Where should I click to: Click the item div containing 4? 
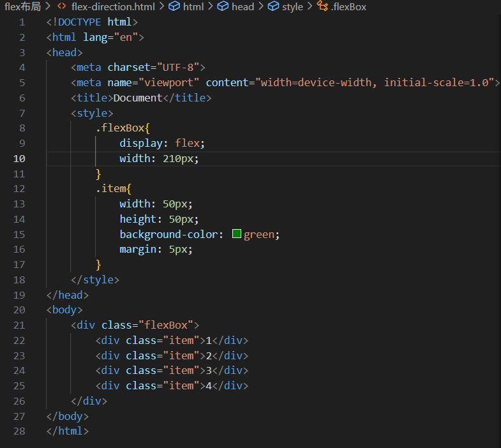pos(172,386)
